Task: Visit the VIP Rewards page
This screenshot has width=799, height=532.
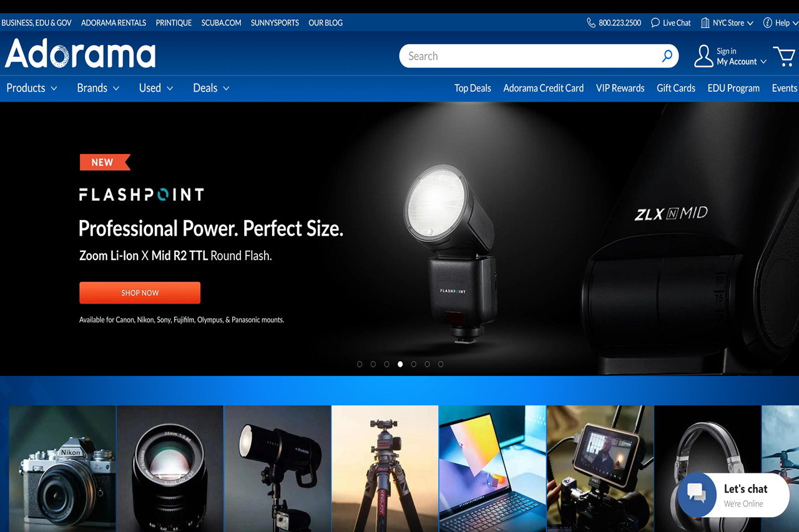Action: tap(620, 88)
